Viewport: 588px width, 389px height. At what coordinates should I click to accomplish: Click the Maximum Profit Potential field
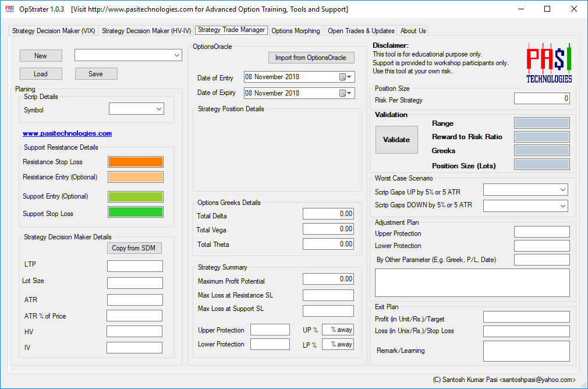(x=328, y=279)
